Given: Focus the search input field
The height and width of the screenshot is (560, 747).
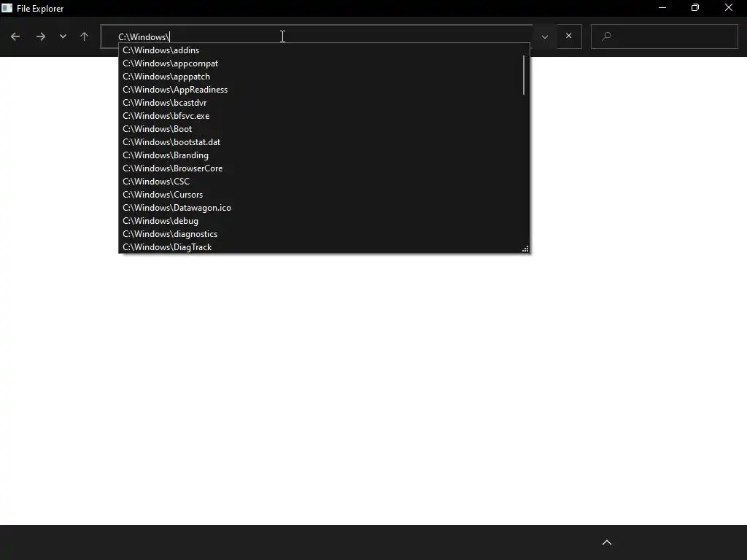Looking at the screenshot, I should coord(664,36).
